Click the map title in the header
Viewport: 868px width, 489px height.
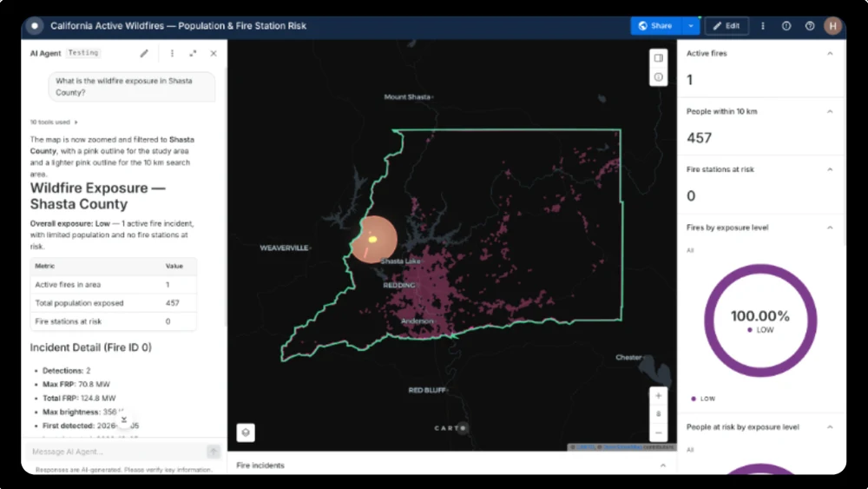(178, 25)
